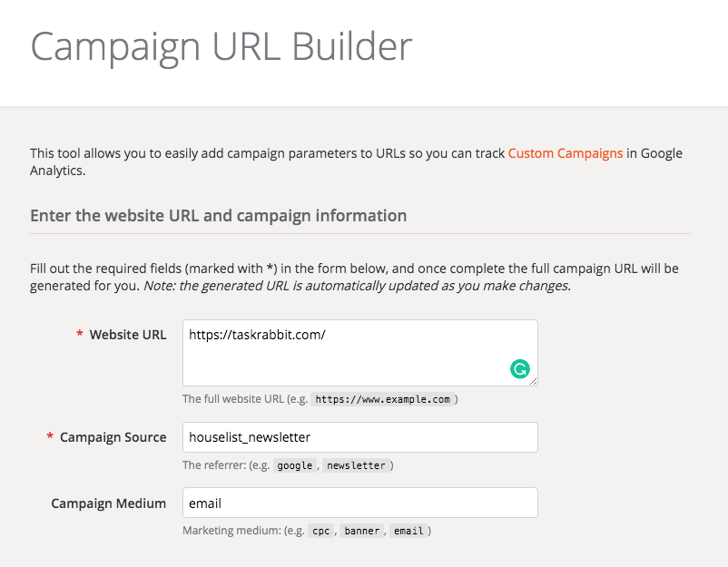Click the Website URL label
This screenshot has width=728, height=567.
128,335
